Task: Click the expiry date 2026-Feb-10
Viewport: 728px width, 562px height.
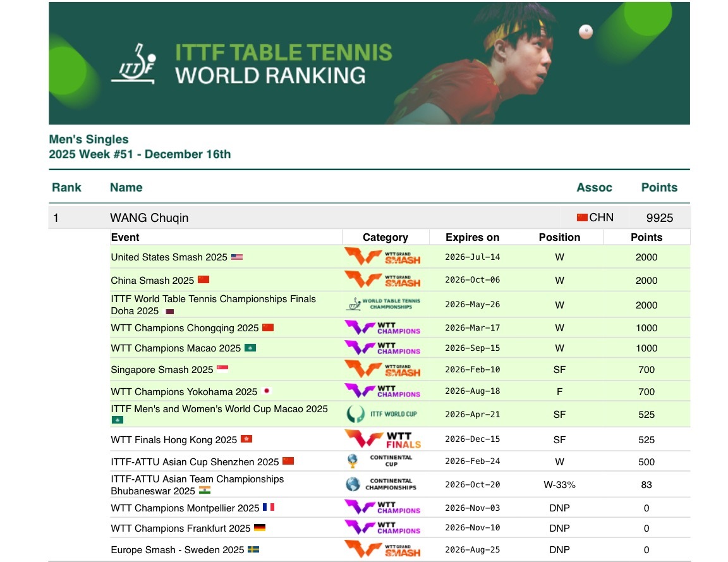Action: [x=472, y=369]
